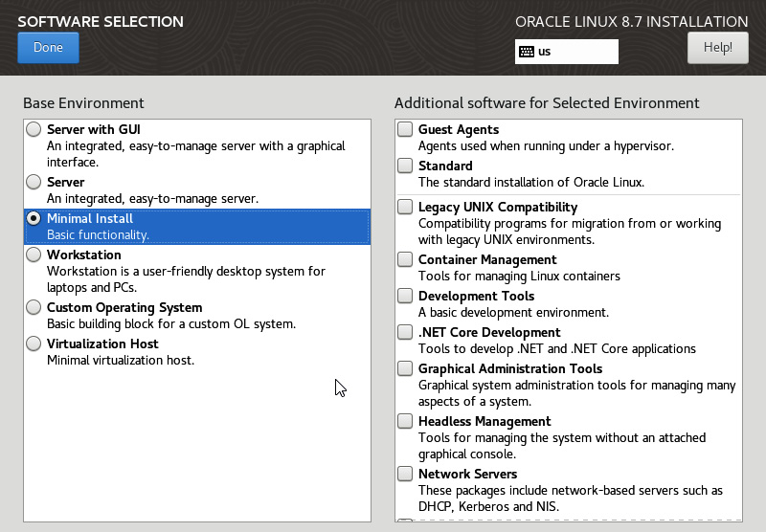Select the Custom Operating System radio button
Screen dimensions: 766x532
tap(34, 307)
